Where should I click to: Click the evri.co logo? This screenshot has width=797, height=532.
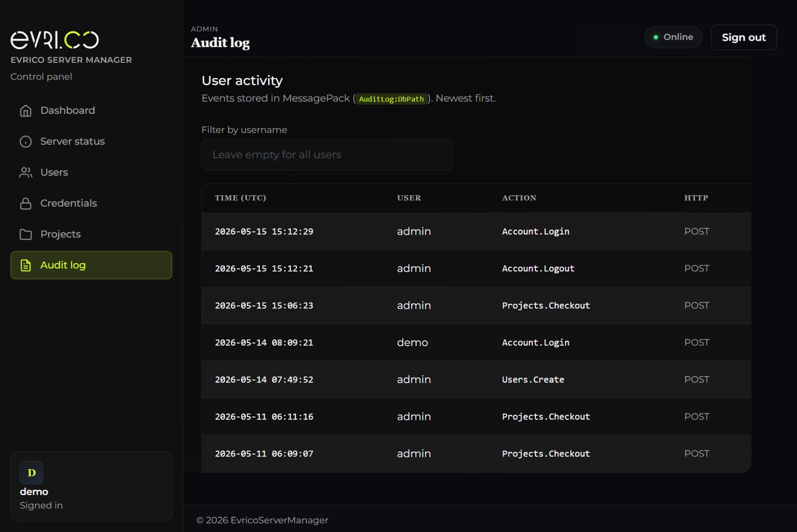point(55,40)
